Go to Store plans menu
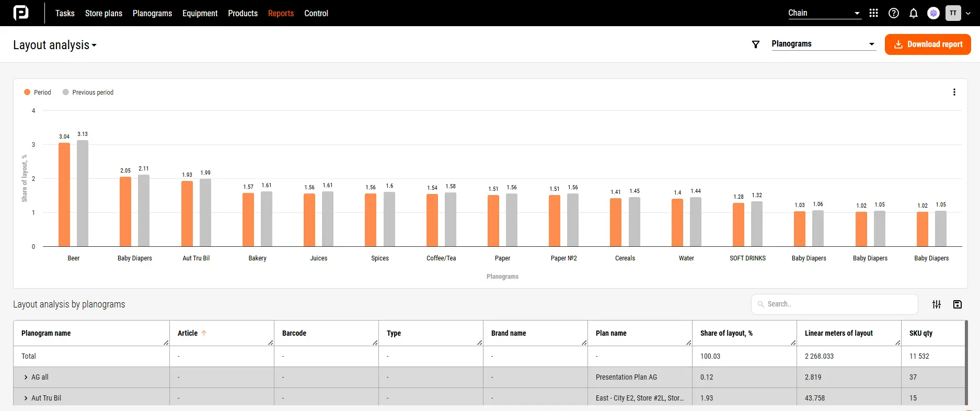980x411 pixels. 103,13
